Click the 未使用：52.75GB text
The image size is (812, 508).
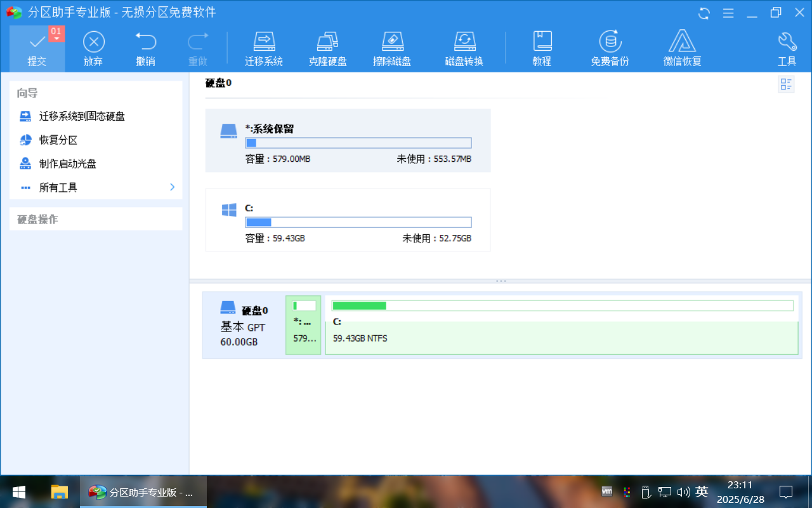point(436,238)
